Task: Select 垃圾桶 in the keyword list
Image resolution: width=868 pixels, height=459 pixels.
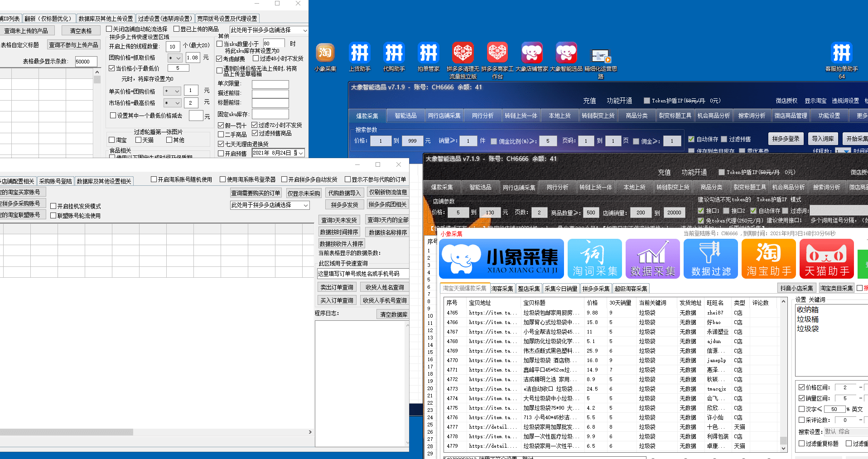Action: [x=808, y=319]
